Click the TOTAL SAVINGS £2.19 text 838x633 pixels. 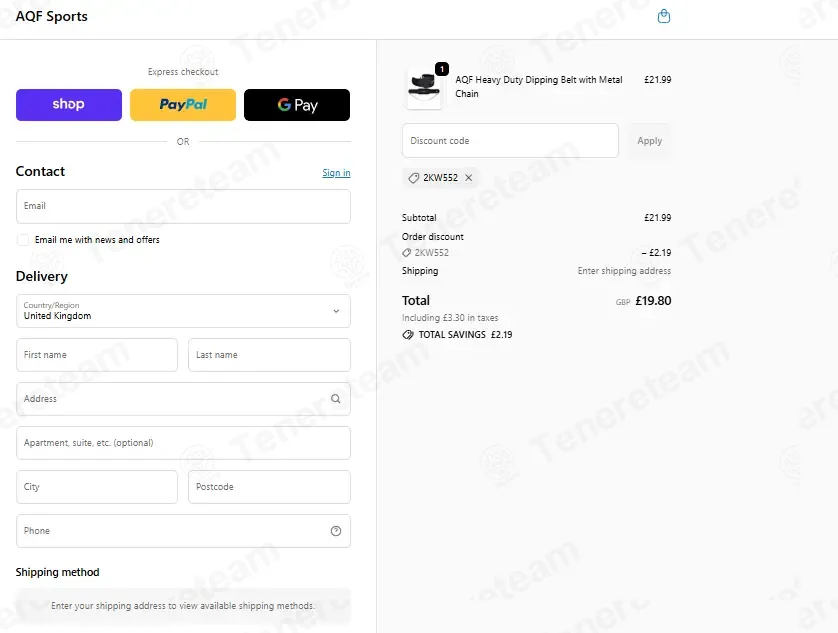click(x=465, y=335)
